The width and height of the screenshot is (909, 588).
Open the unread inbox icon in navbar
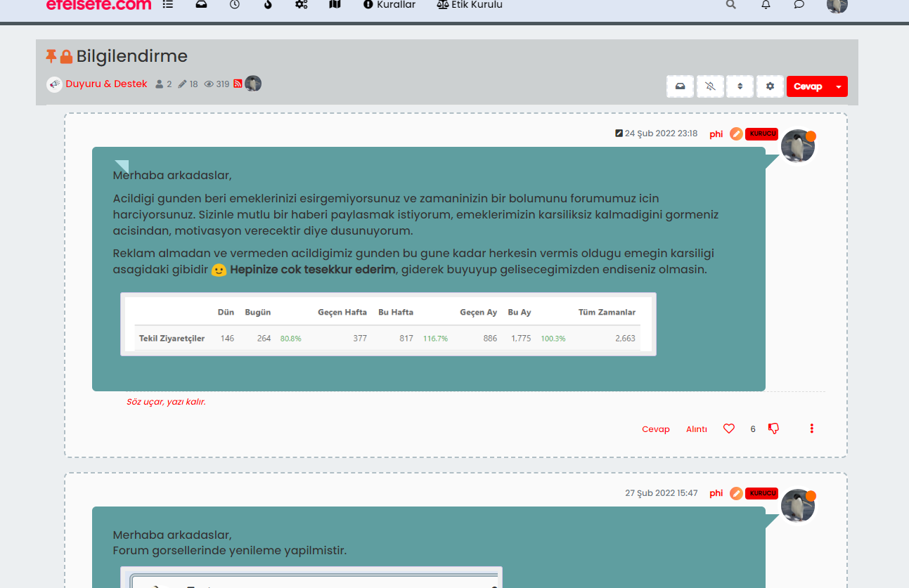202,5
